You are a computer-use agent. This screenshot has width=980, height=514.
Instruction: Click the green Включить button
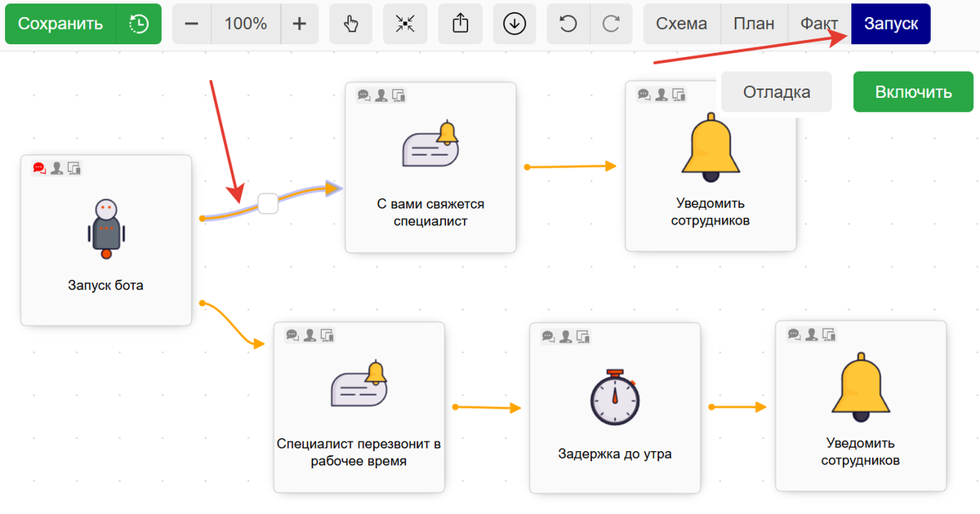coord(913,92)
